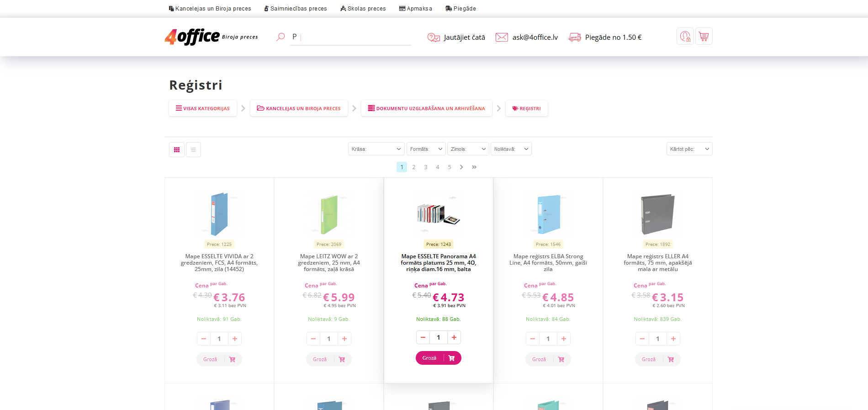Go to next page arrow

(x=461, y=167)
